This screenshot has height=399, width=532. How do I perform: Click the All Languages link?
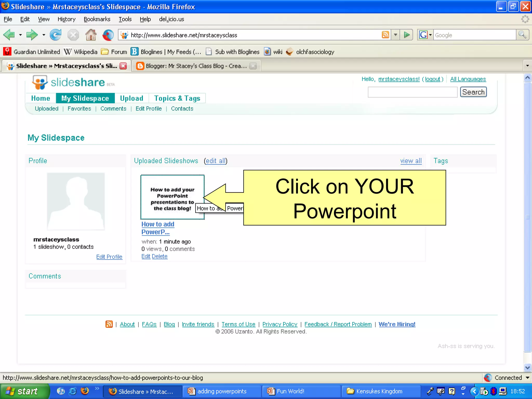(x=468, y=79)
